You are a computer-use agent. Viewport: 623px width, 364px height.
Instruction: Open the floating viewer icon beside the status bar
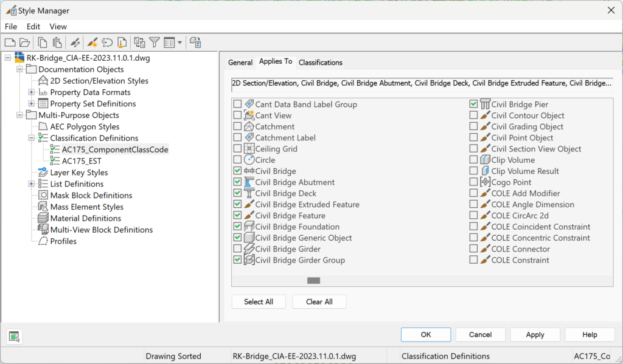pyautogui.click(x=15, y=337)
